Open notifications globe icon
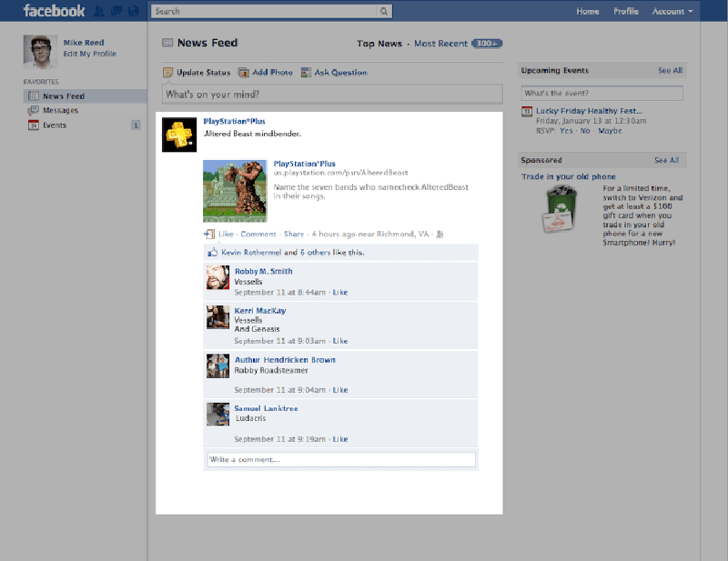This screenshot has height=561, width=728. pos(134,11)
